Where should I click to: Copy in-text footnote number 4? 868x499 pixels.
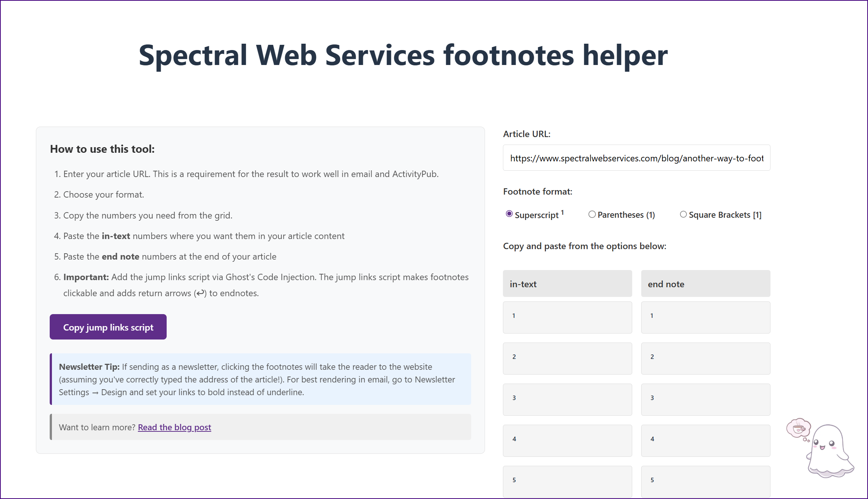[x=567, y=440]
